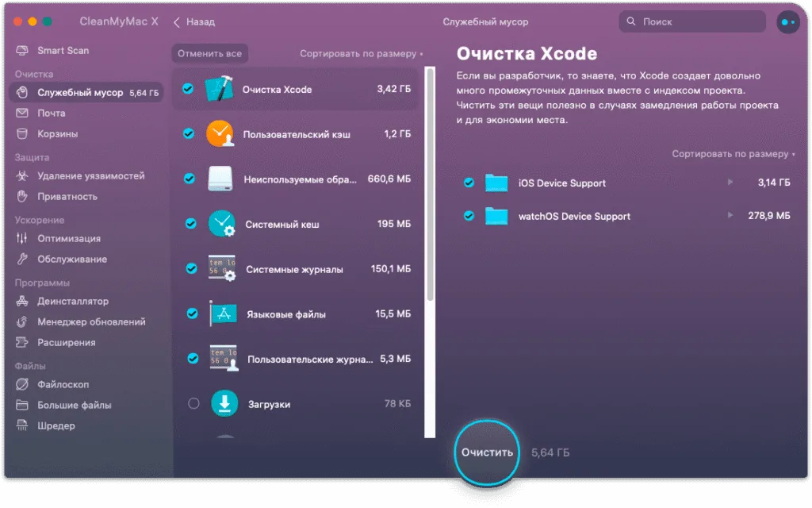
Task: Click the Языковые файлы flag icon
Action: pos(223,314)
